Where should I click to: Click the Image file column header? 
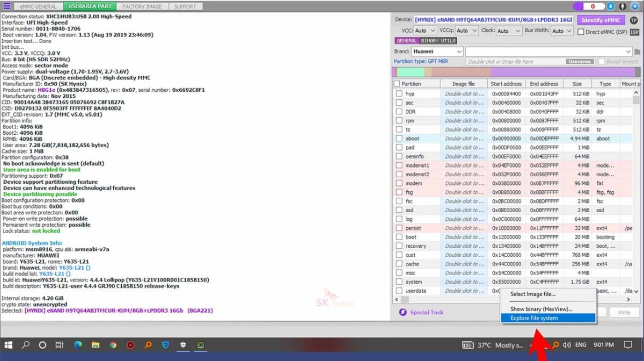coord(464,84)
